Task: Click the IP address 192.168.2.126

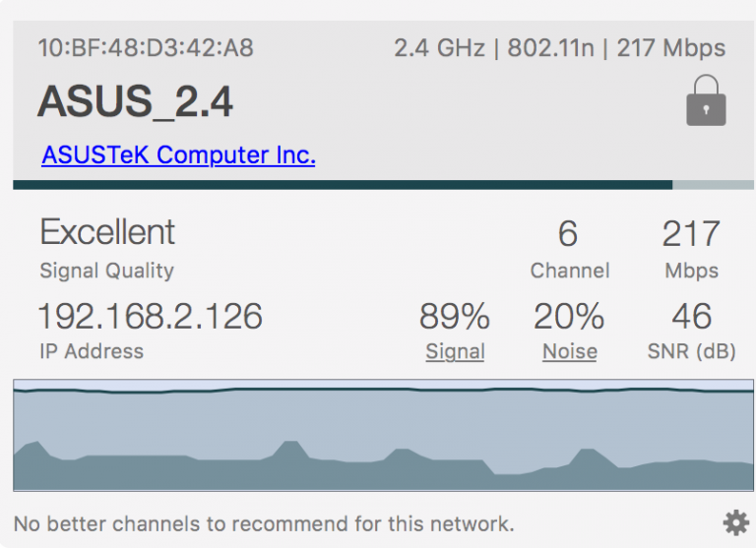Action: tap(151, 317)
